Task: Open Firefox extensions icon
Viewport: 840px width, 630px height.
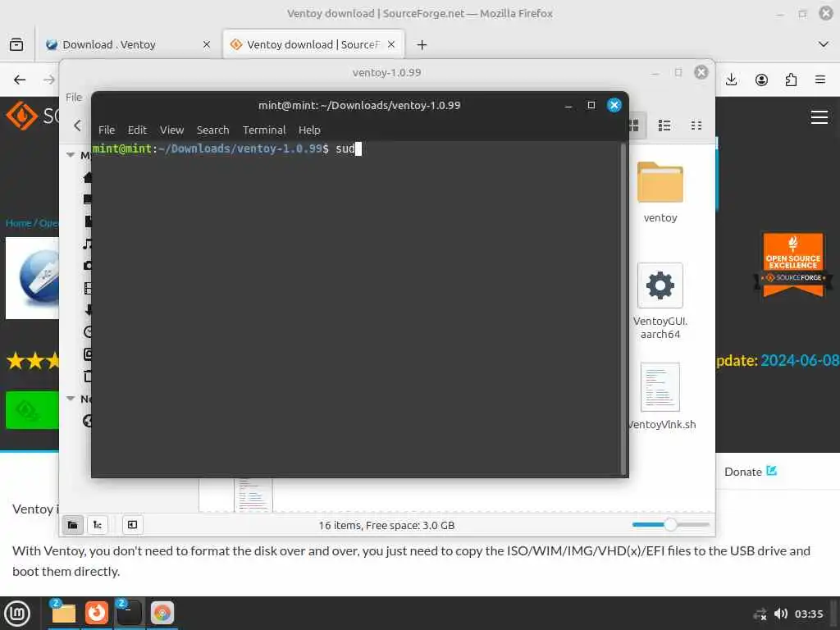Action: (791, 80)
